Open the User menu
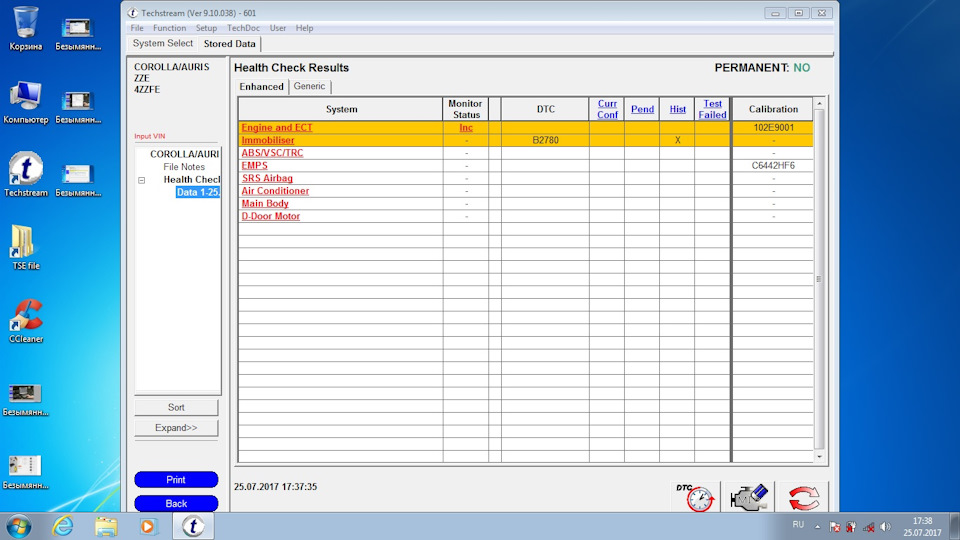 278,28
